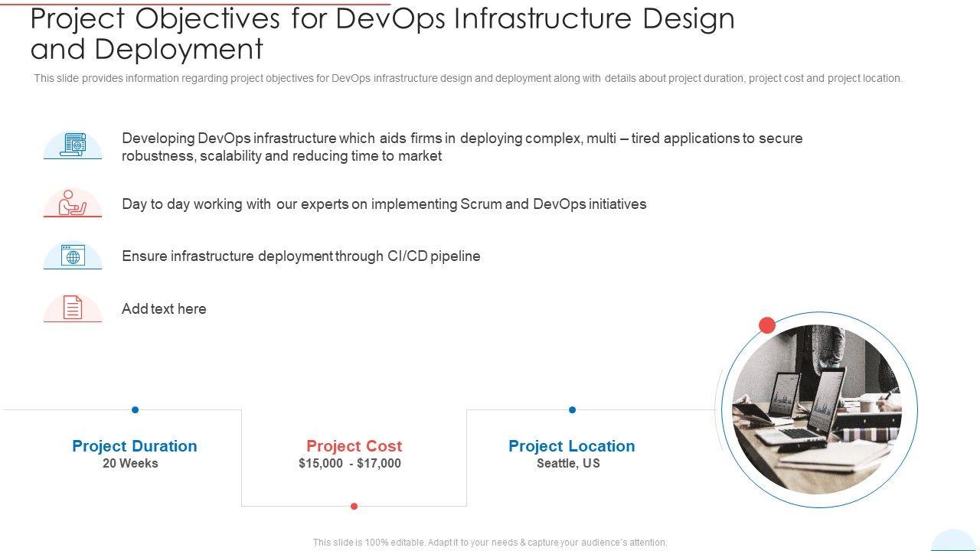Select the 'Ensure infrastructure deployment' bullet text
This screenshot has height=551, width=980.
pos(301,256)
